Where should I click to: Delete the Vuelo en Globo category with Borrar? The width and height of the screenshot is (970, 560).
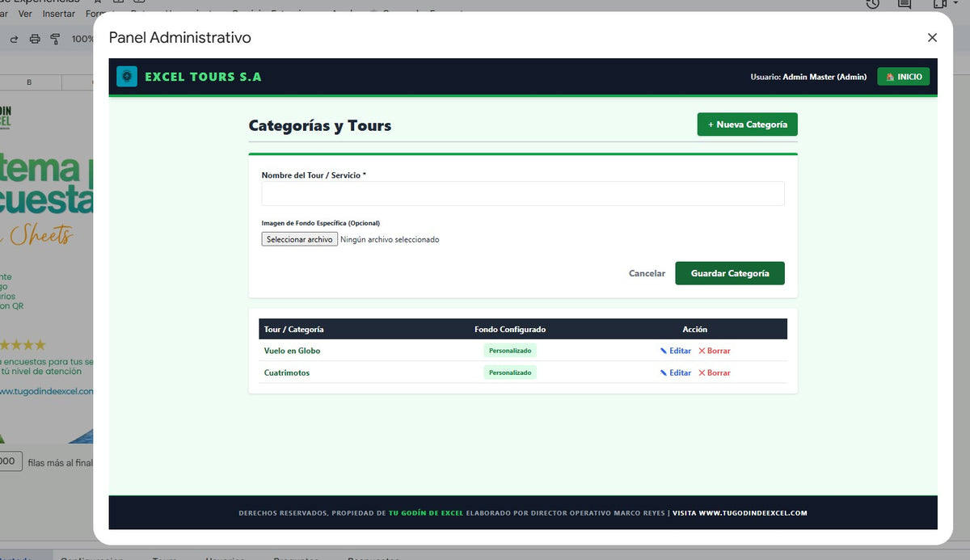coord(715,351)
